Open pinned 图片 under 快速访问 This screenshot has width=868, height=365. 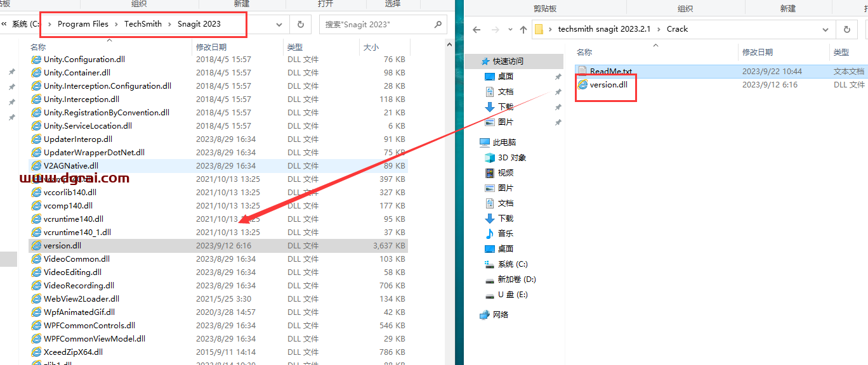[x=499, y=122]
